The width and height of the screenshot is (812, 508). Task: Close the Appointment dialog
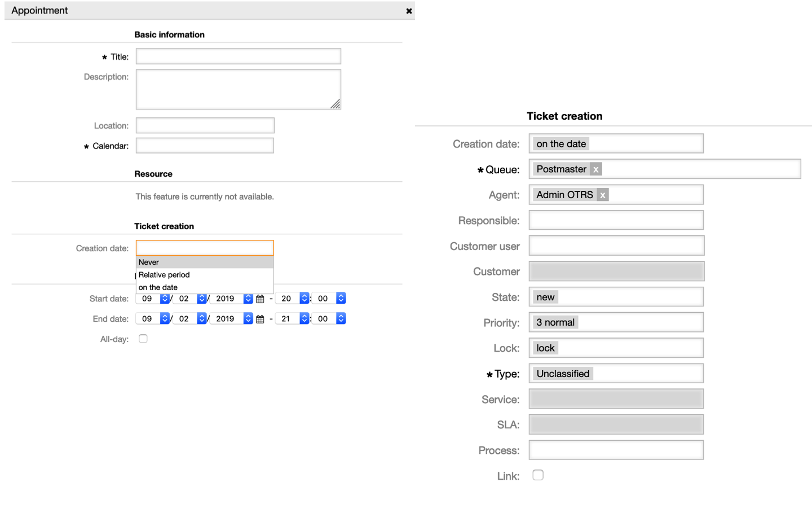[x=409, y=11]
